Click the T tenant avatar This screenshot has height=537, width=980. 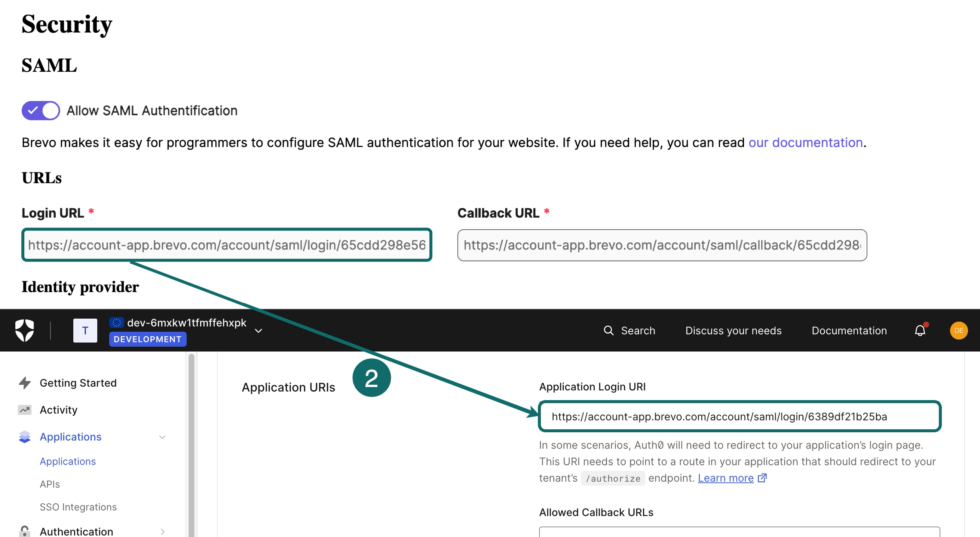click(x=85, y=330)
